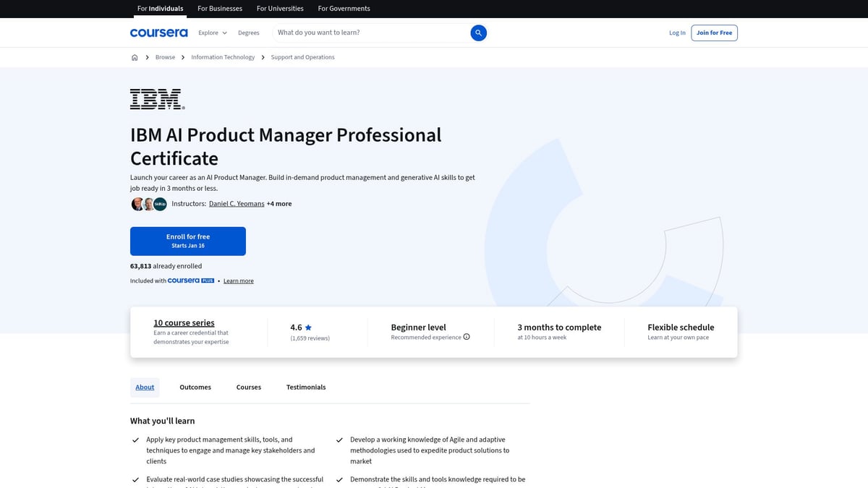Switch to the About tab
The width and height of the screenshot is (868, 488).
coord(145,388)
